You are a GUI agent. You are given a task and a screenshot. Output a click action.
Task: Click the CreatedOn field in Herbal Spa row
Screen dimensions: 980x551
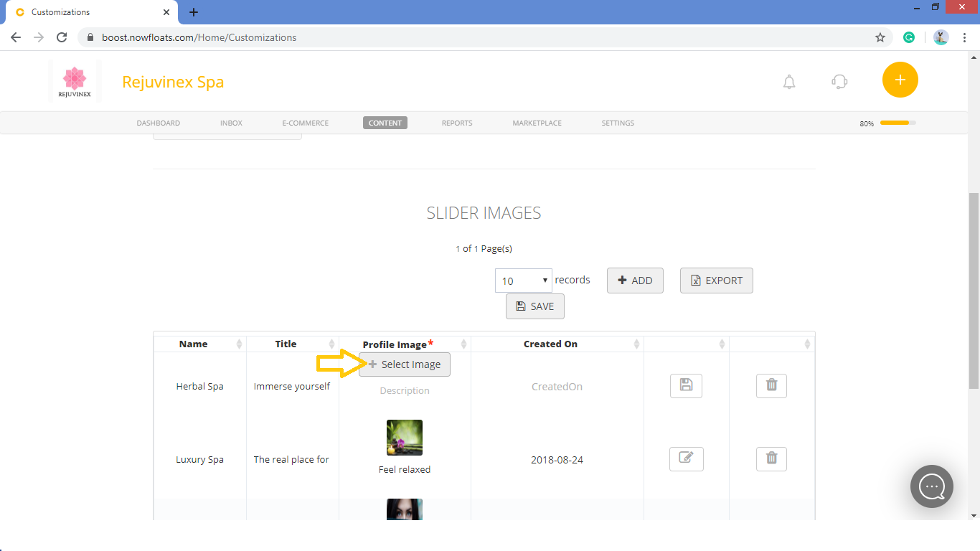click(x=557, y=387)
